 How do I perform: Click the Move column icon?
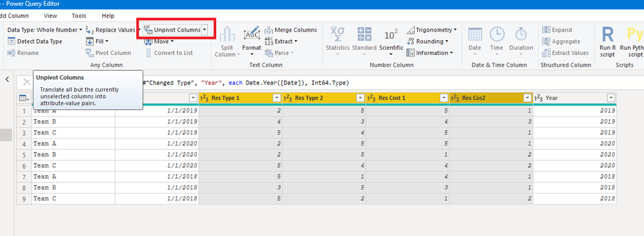tap(148, 41)
